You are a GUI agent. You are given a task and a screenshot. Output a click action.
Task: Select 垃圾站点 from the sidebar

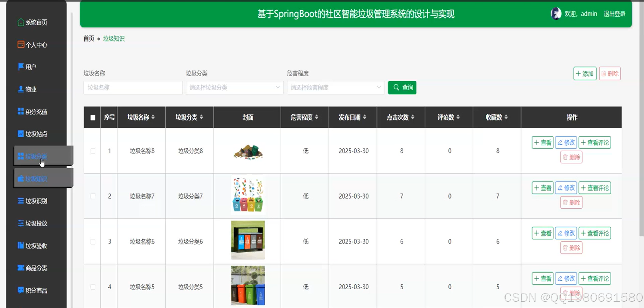point(36,134)
